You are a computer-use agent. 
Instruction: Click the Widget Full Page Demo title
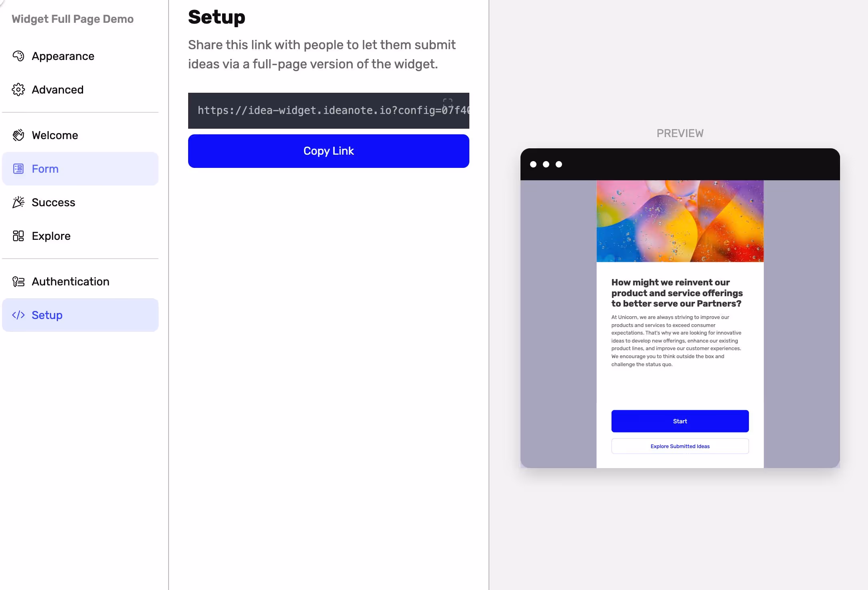[x=73, y=19]
